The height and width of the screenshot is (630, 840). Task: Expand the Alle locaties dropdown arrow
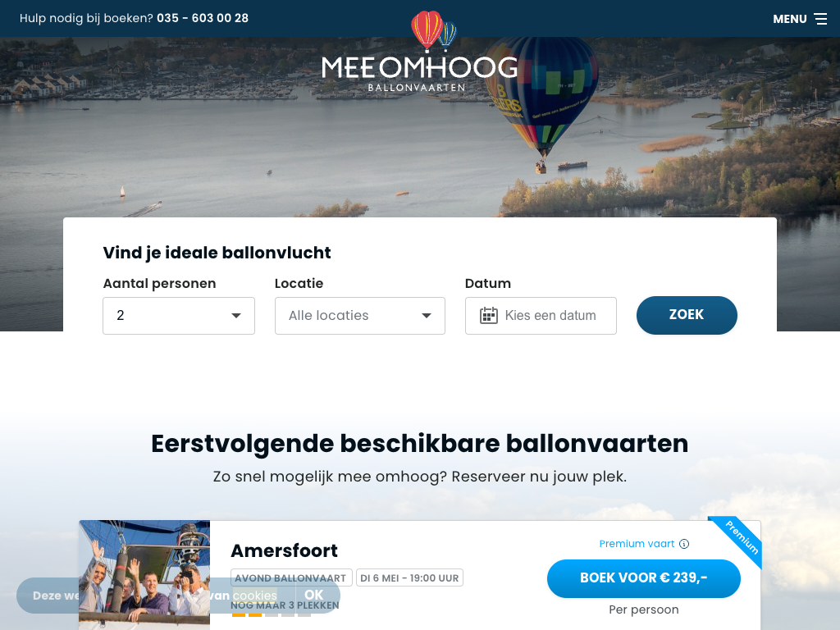427,316
